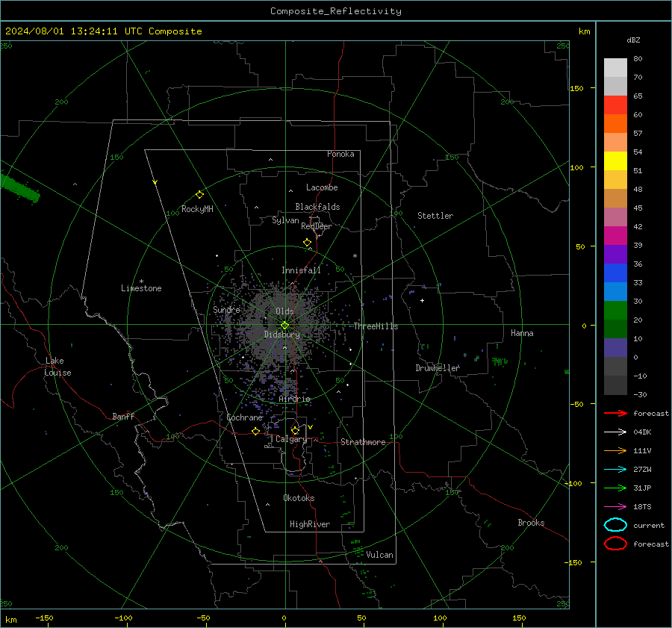Click yellow diamond marker south of RedDeer

(x=308, y=243)
